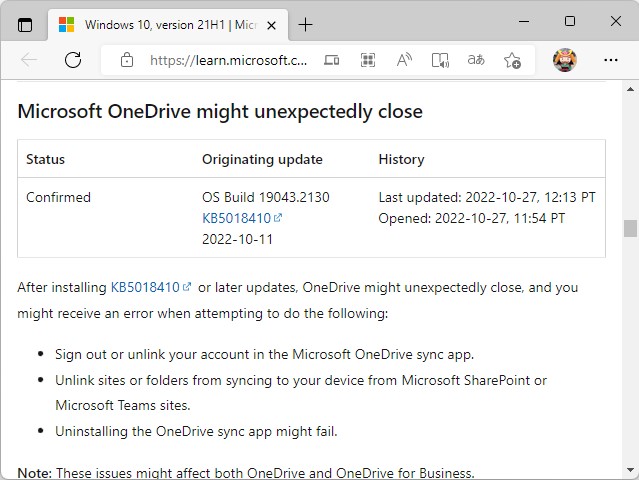Open KB5018410 link in the table
The width and height of the screenshot is (639, 480).
(x=237, y=218)
